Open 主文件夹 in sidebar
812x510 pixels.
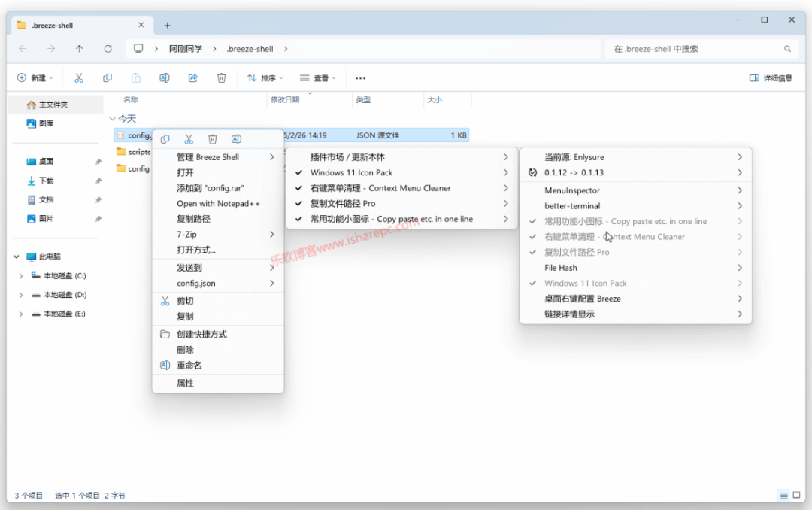[56, 105]
